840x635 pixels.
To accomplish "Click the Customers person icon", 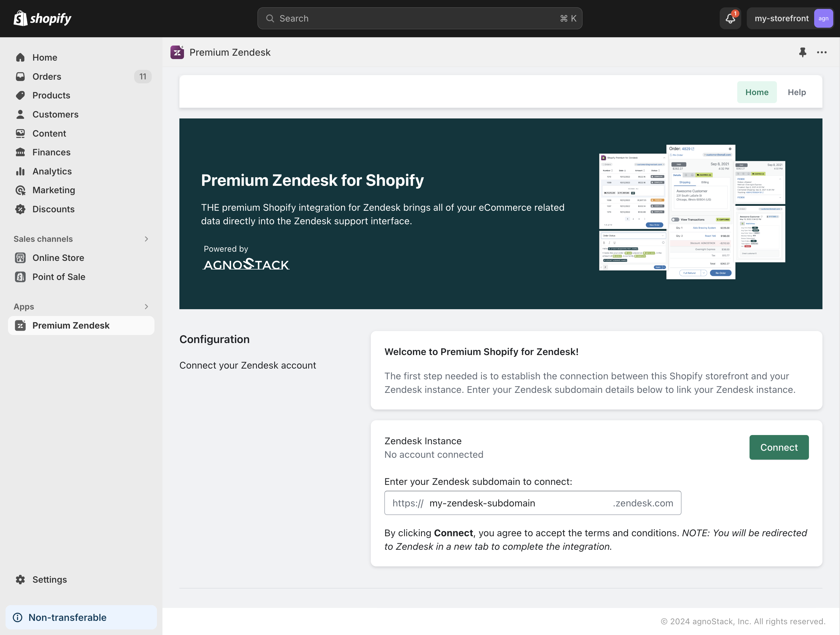I will pos(21,114).
